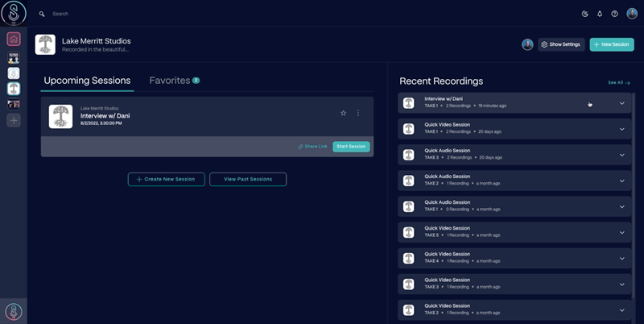Expand Quick Video Session TAKE 5 recording
Viewport: 644px width, 324px height.
point(621,232)
